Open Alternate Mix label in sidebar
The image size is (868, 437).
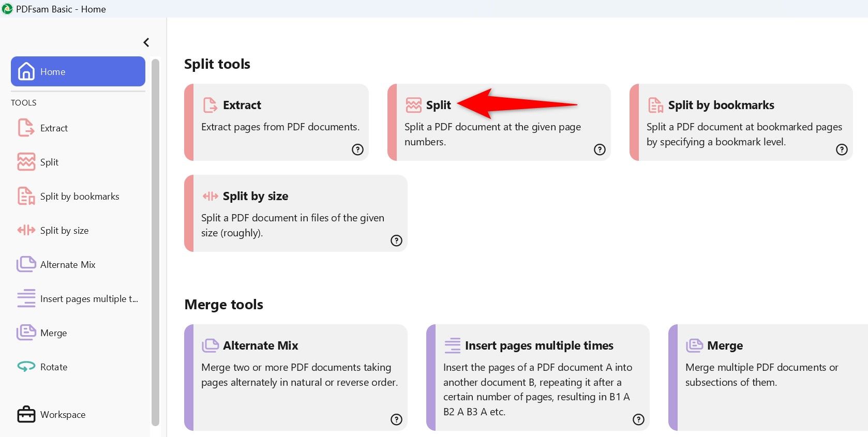(68, 265)
